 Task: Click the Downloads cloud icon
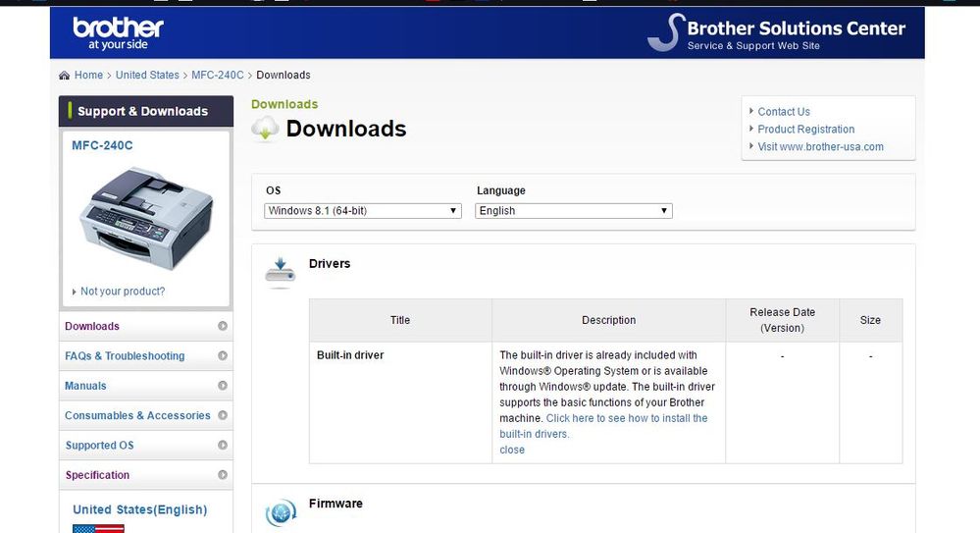[266, 129]
